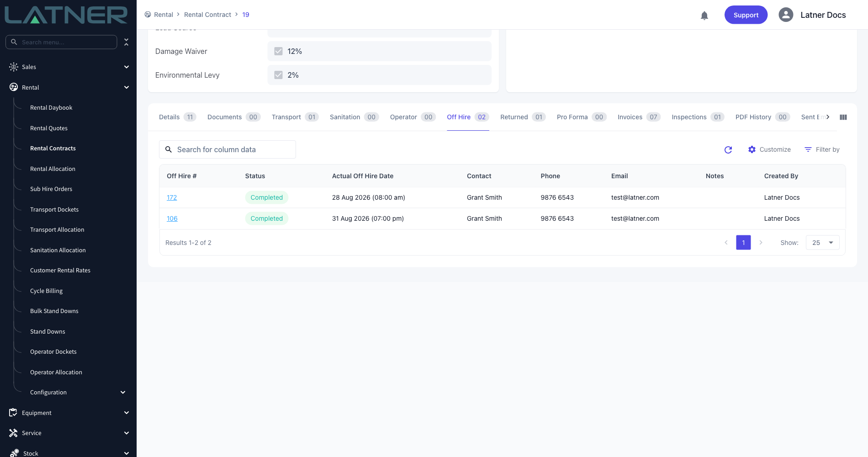868x457 pixels.
Task: Toggle the Damage Waiver checkbox
Action: (x=278, y=51)
